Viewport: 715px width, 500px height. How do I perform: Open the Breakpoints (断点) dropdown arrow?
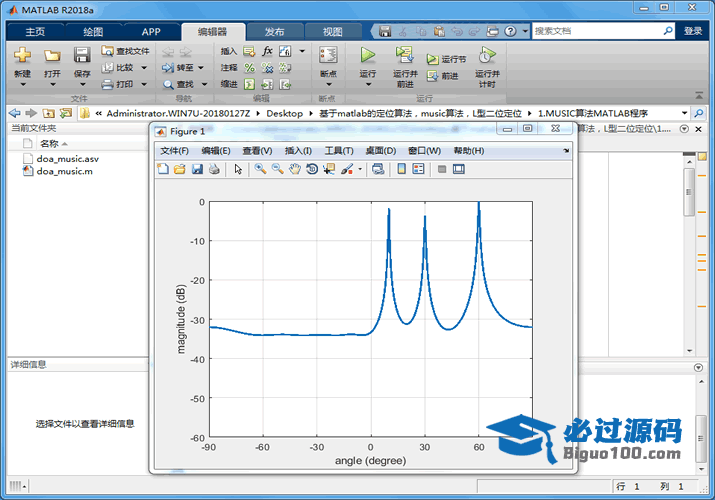click(328, 84)
